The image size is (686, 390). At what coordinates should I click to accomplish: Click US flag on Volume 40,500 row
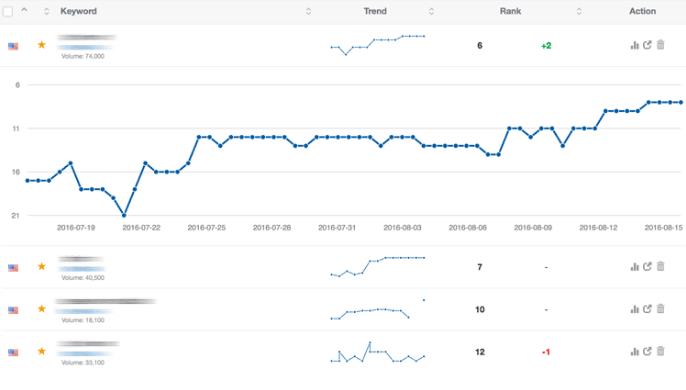[x=13, y=267]
